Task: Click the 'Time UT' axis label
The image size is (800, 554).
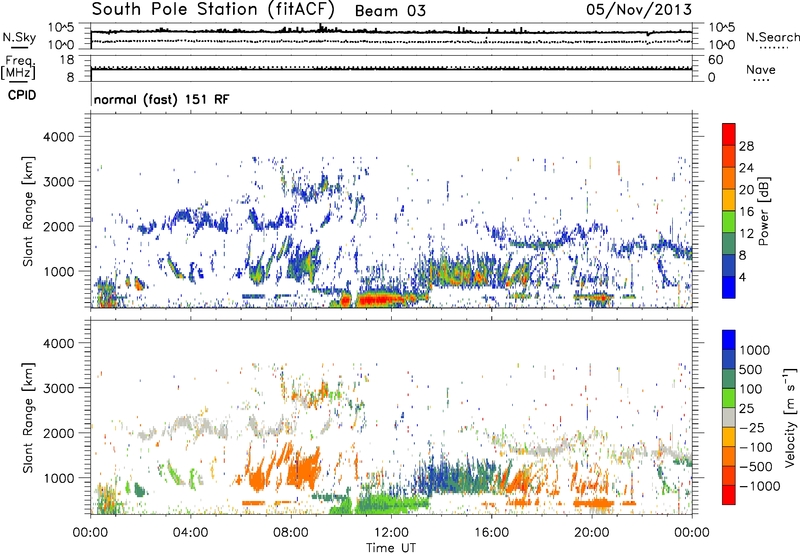Action: point(391,548)
